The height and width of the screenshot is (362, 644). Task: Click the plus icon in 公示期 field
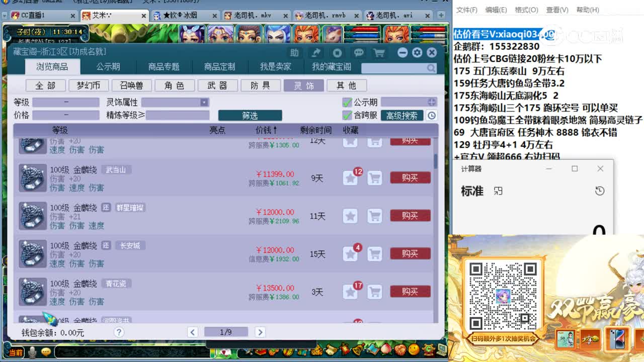(x=432, y=102)
